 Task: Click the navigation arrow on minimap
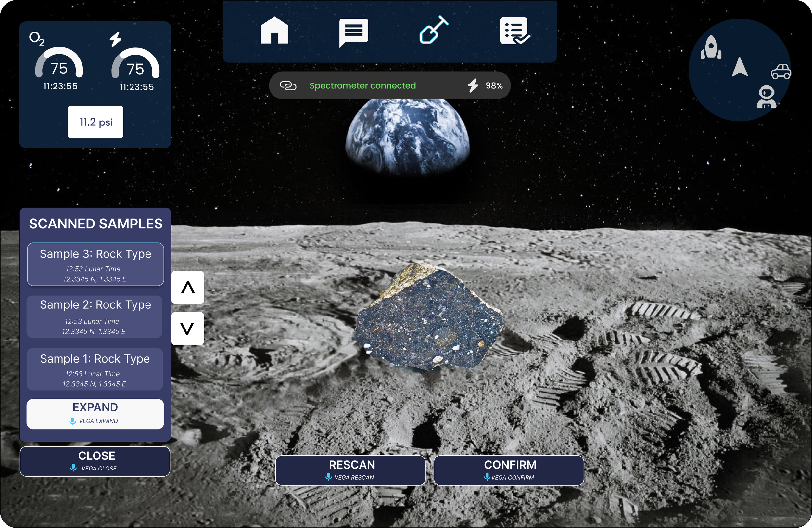click(x=740, y=67)
